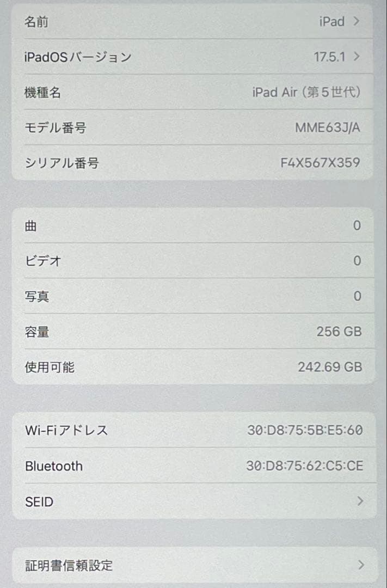
Task: Select the iPad Air 第5世代 model name text
Action: point(308,93)
